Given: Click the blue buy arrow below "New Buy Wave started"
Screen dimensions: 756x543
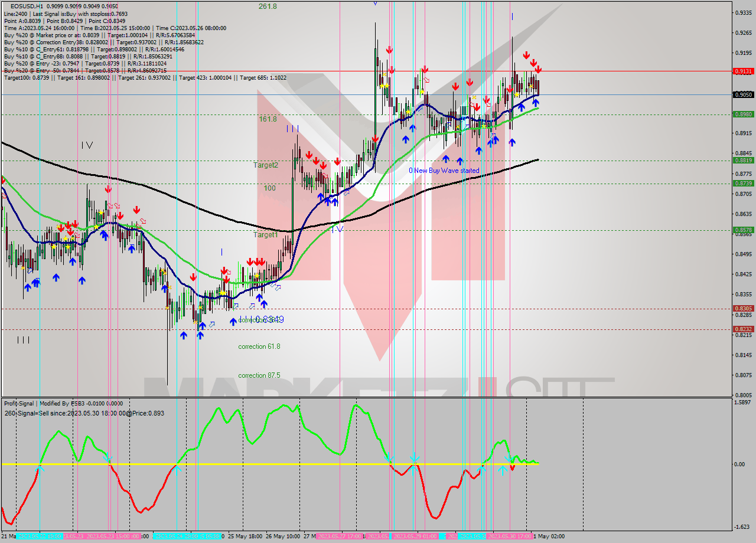Looking at the screenshot, I should (447, 159).
